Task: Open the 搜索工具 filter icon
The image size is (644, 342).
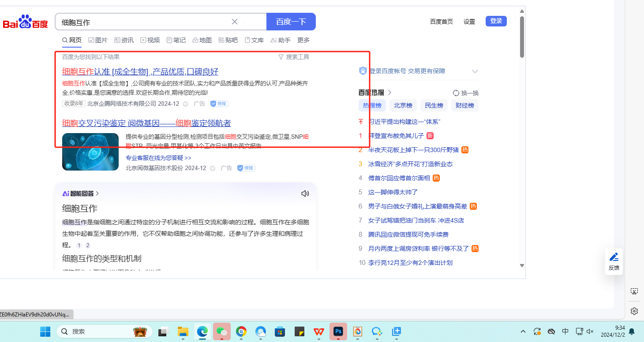Action: point(281,57)
